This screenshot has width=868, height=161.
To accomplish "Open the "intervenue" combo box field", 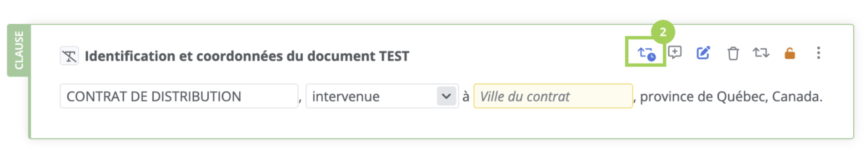I will click(x=371, y=96).
